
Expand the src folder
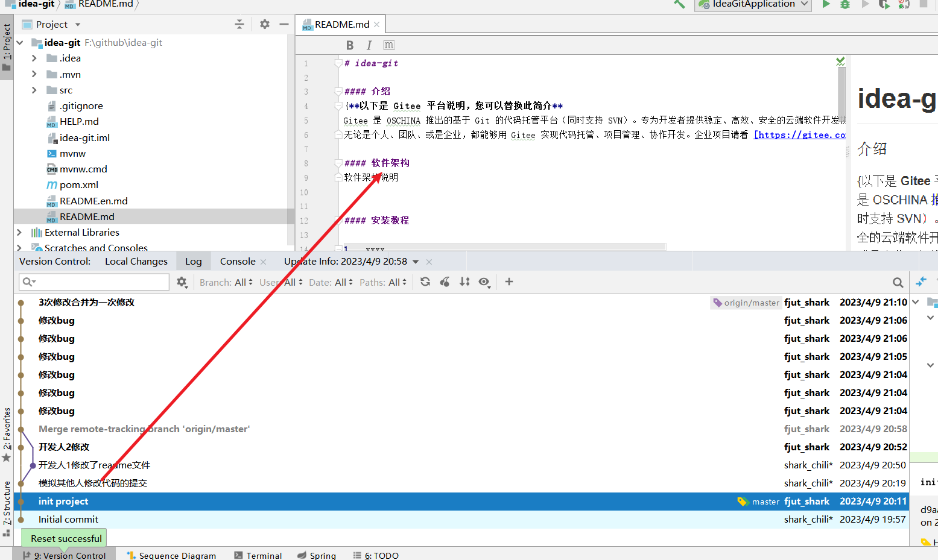click(34, 90)
